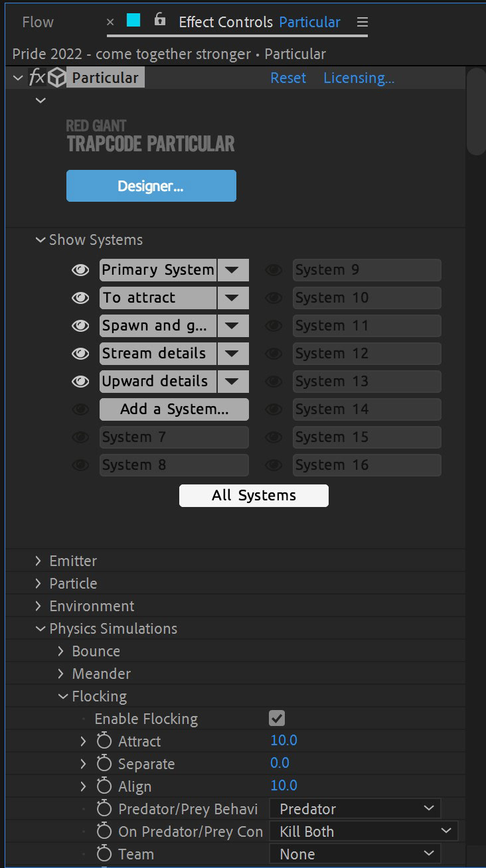Select the To attract system button
Viewport: 486px width, 868px height.
[x=158, y=298]
